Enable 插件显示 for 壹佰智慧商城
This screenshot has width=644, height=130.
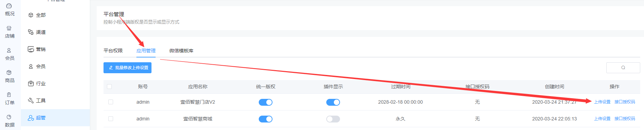[333, 119]
